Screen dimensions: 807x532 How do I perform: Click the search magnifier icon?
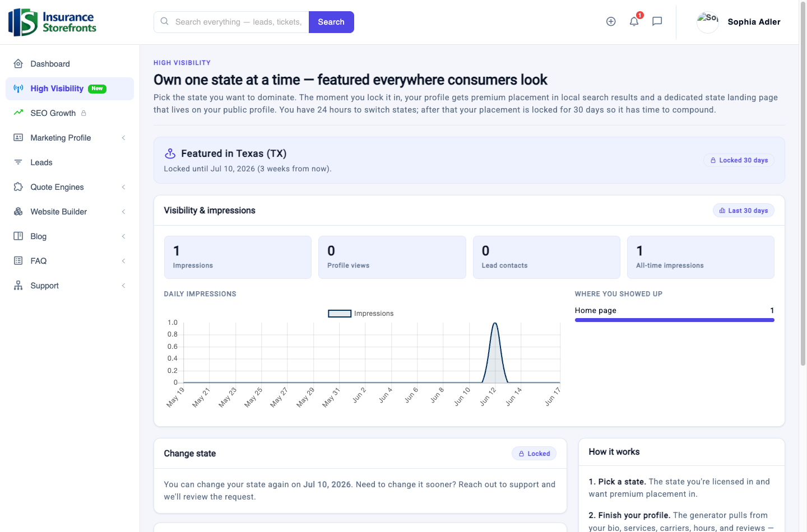[x=165, y=21]
